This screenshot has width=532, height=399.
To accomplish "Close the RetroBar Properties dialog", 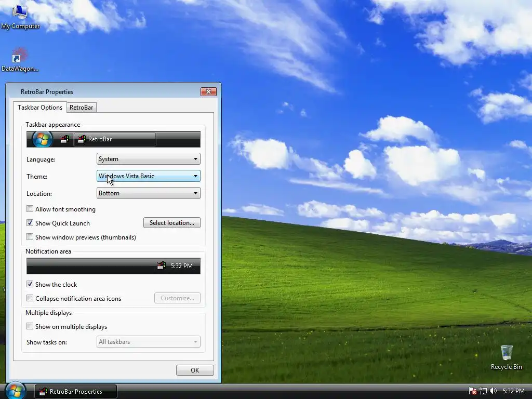I will [x=208, y=91].
